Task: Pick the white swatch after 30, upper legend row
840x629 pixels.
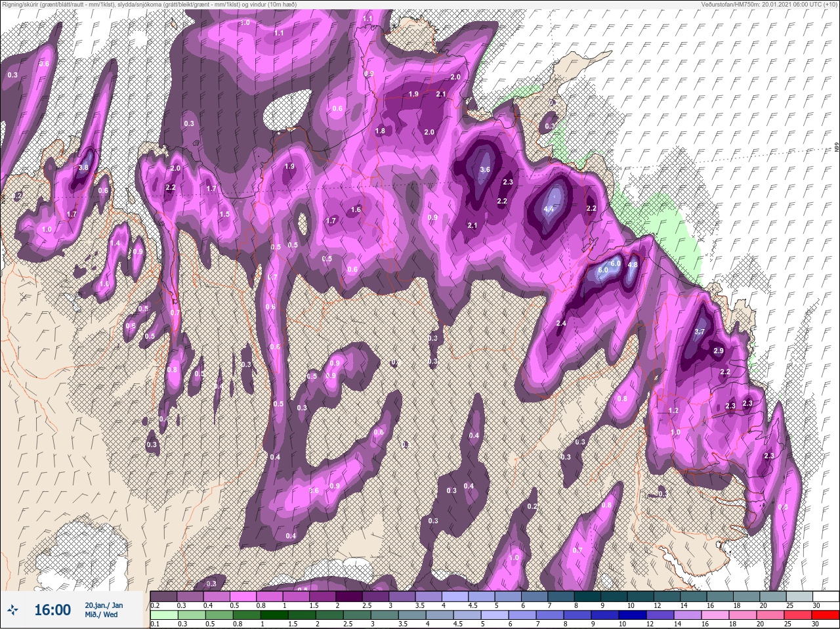Action: 827,597
